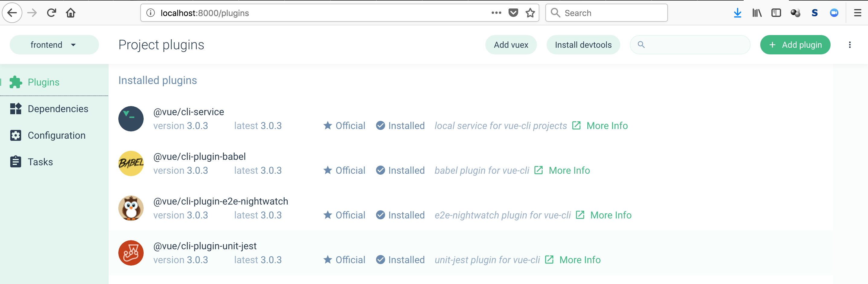This screenshot has height=284, width=868.
Task: Open page actions ellipsis in address bar
Action: 496,13
